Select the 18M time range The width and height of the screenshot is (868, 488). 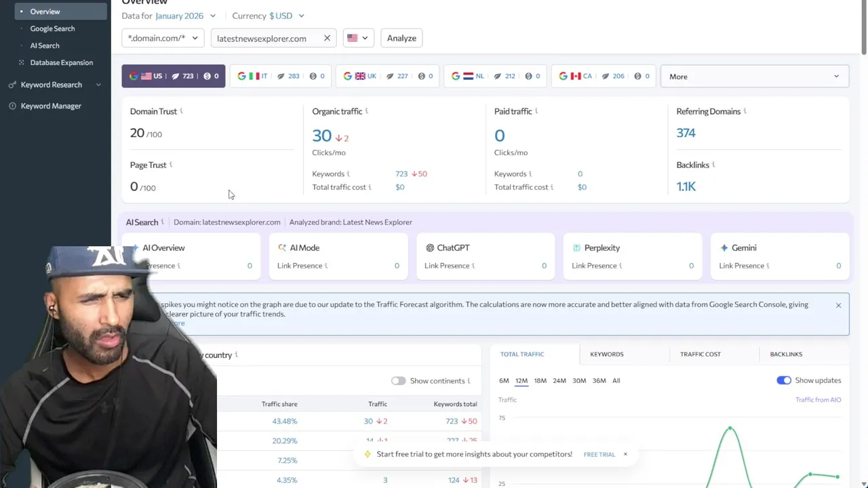coord(540,380)
